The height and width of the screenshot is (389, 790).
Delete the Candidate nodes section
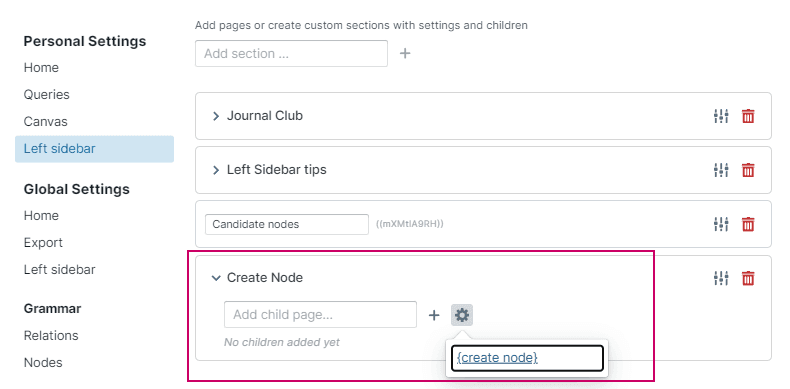pos(748,224)
